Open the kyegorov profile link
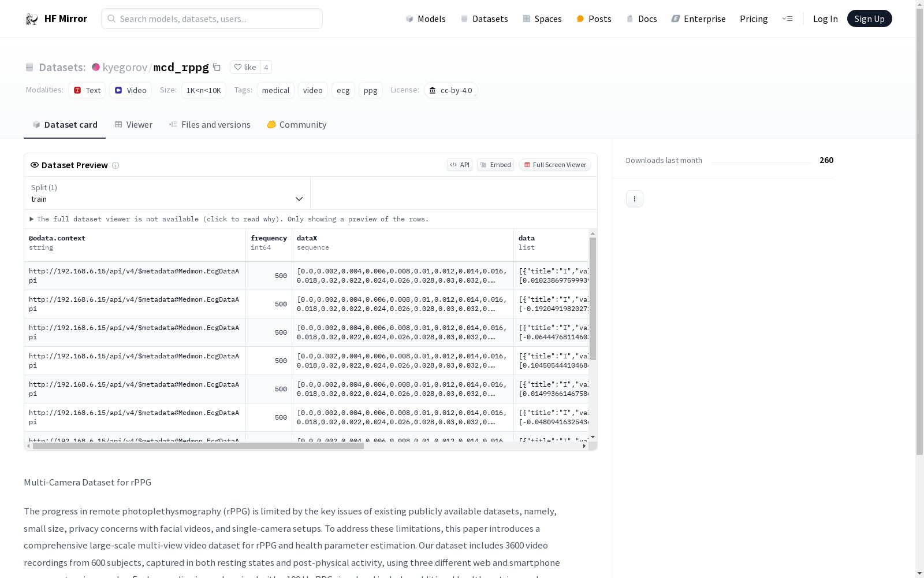The width and height of the screenshot is (924, 578). pyautogui.click(x=125, y=67)
